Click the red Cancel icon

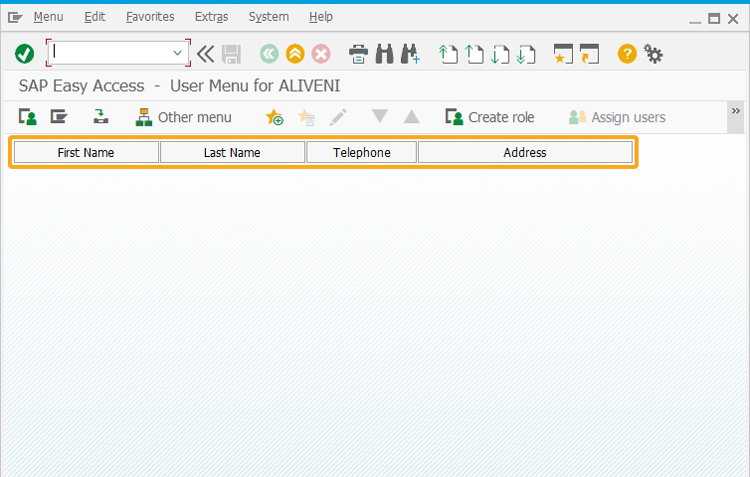(321, 54)
